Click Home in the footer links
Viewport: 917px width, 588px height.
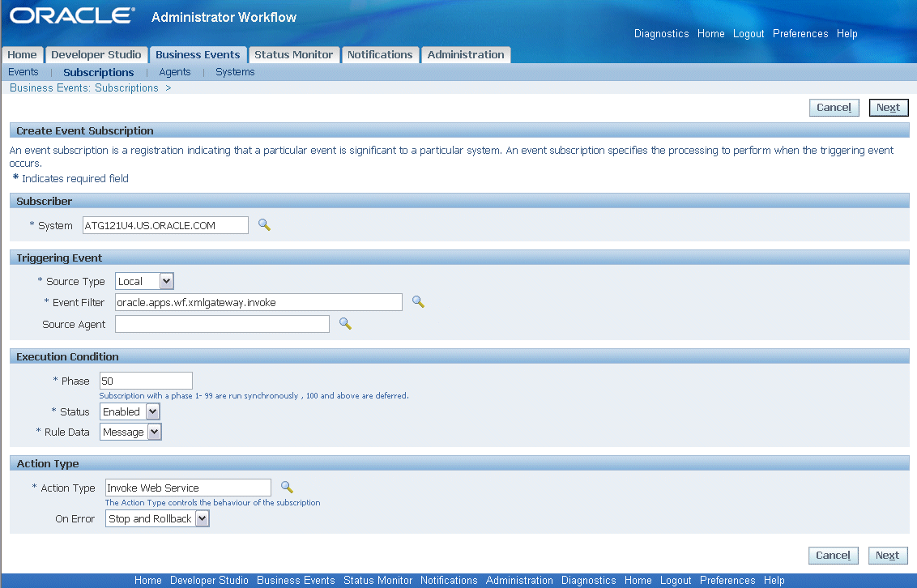148,581
